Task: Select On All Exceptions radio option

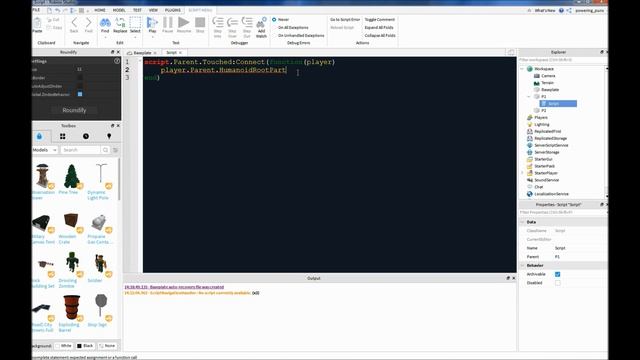Action: (x=274, y=27)
